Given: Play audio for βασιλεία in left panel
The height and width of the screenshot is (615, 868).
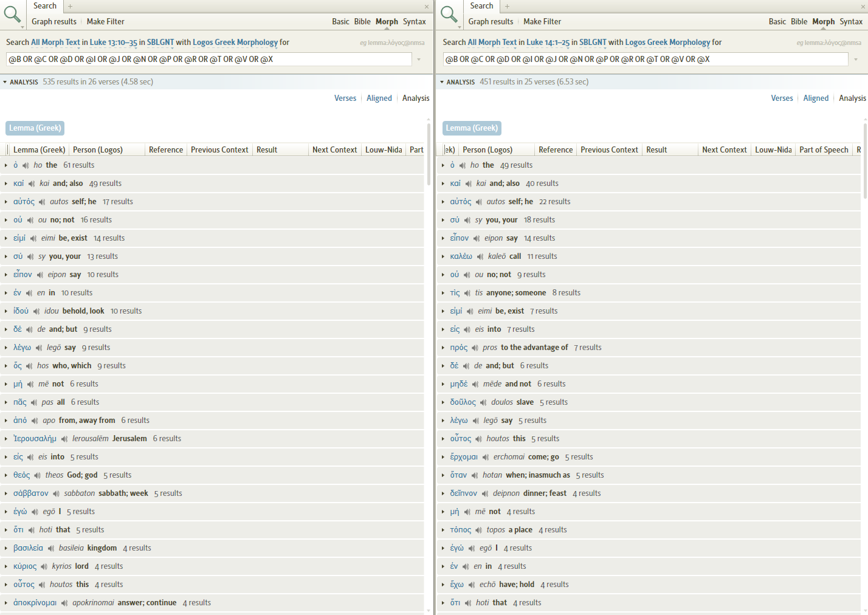Looking at the screenshot, I should click(51, 548).
